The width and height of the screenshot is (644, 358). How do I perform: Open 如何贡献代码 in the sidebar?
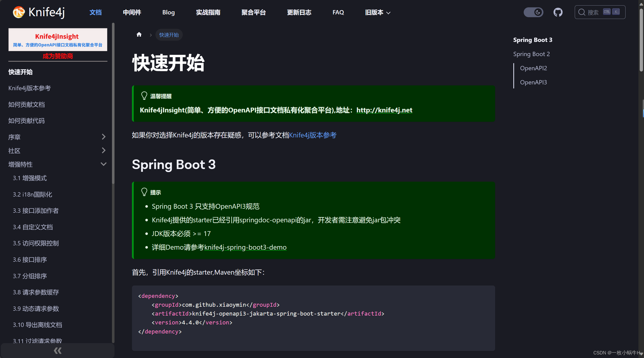[x=27, y=121]
